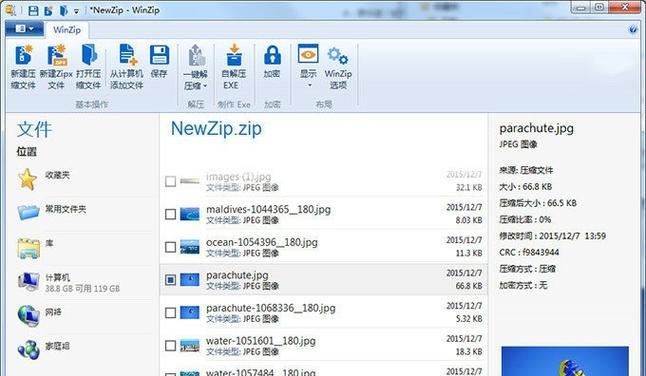Screen dimensions: 646x376
Task: Click the 新建Zipx文件 icon
Action: (56, 55)
